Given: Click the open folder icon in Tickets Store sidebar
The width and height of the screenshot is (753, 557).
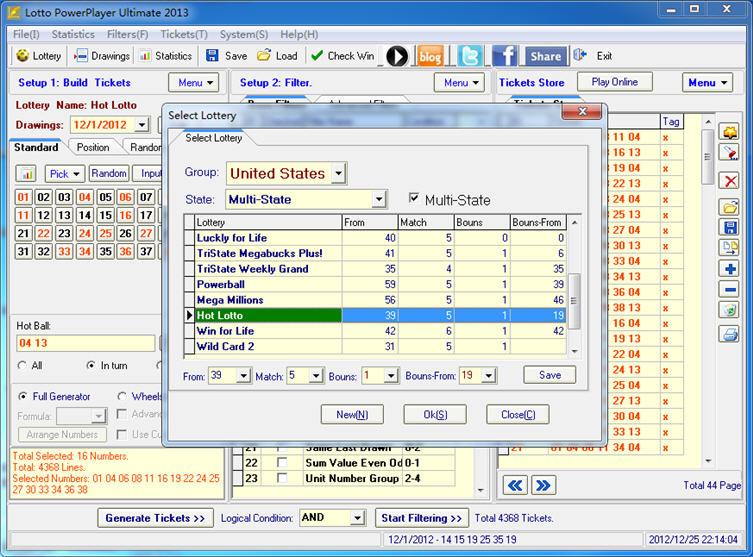Looking at the screenshot, I should coord(729,207).
